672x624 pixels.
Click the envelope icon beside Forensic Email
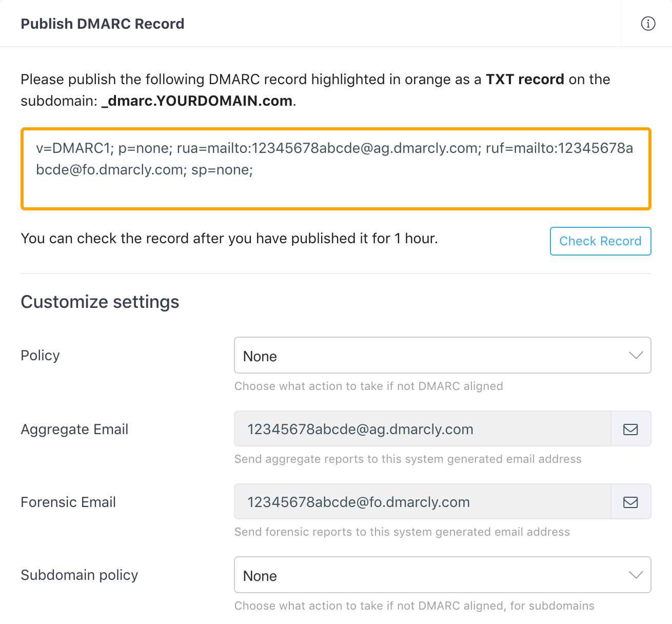coord(630,502)
